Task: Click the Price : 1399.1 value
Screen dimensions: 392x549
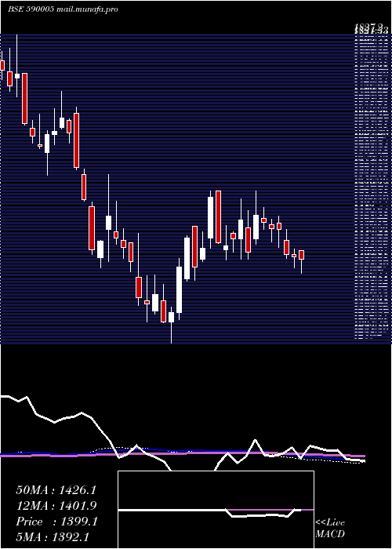Action: pyautogui.click(x=56, y=522)
